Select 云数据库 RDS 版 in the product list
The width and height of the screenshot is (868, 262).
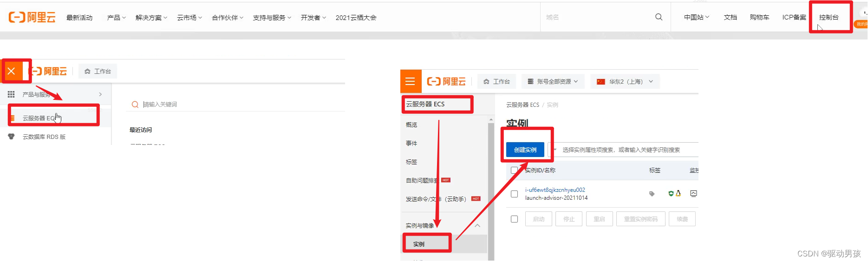(x=44, y=137)
